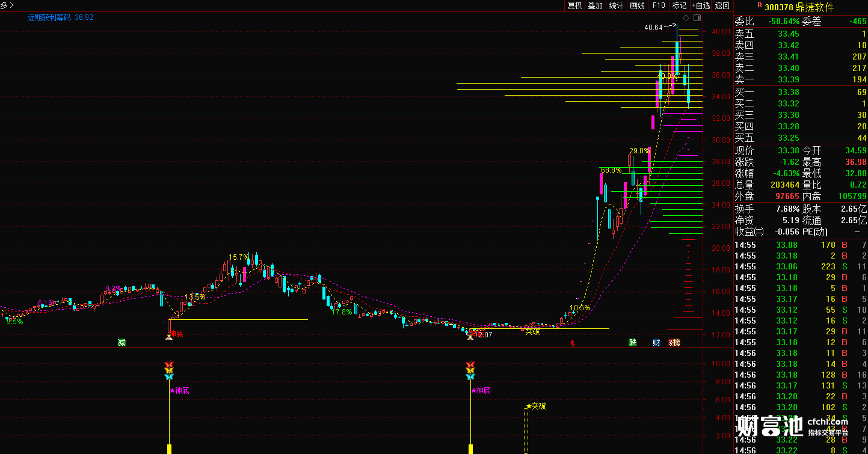868x454 pixels.
Task: Select the 卖四 ask row at 33.42
Action: [801, 46]
